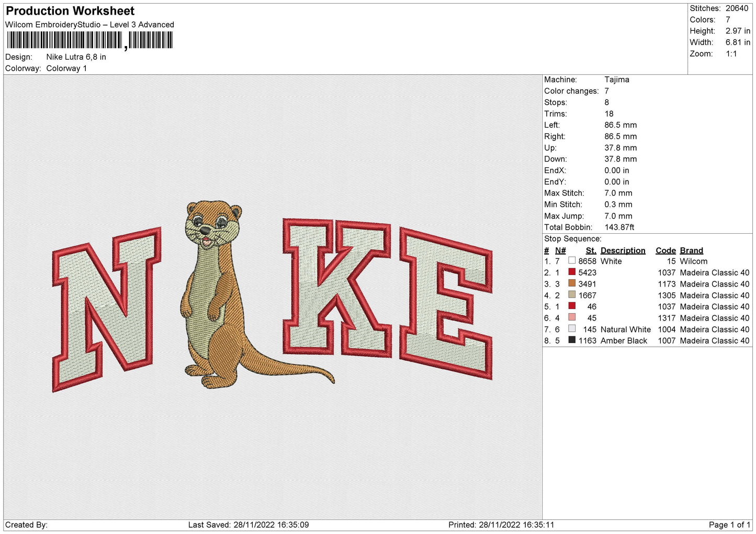Click the code 1007 in row 8
The image size is (756, 534).
[667, 340]
